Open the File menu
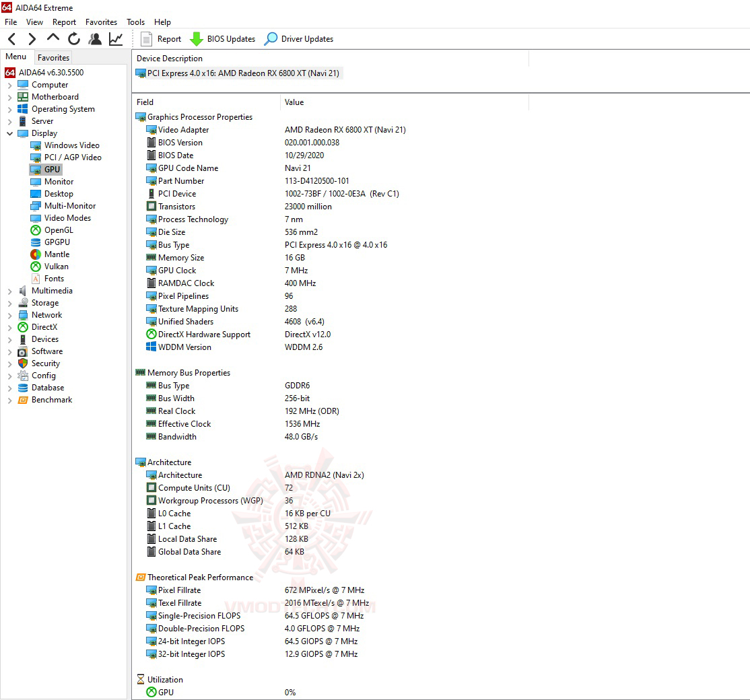This screenshot has width=750, height=700. (11, 22)
